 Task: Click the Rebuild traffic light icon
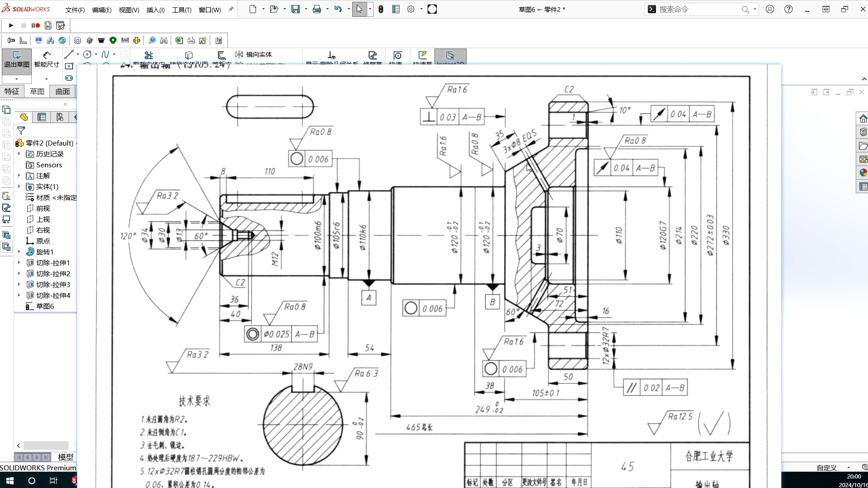coord(381,9)
